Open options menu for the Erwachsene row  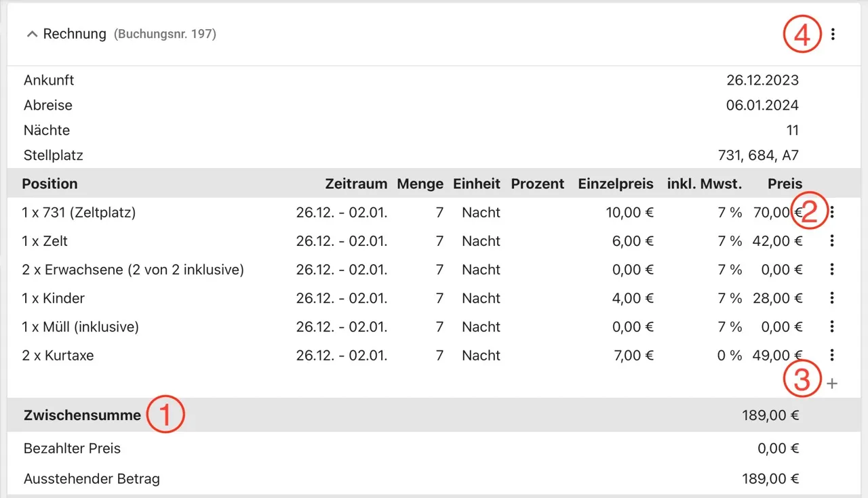[x=832, y=270]
